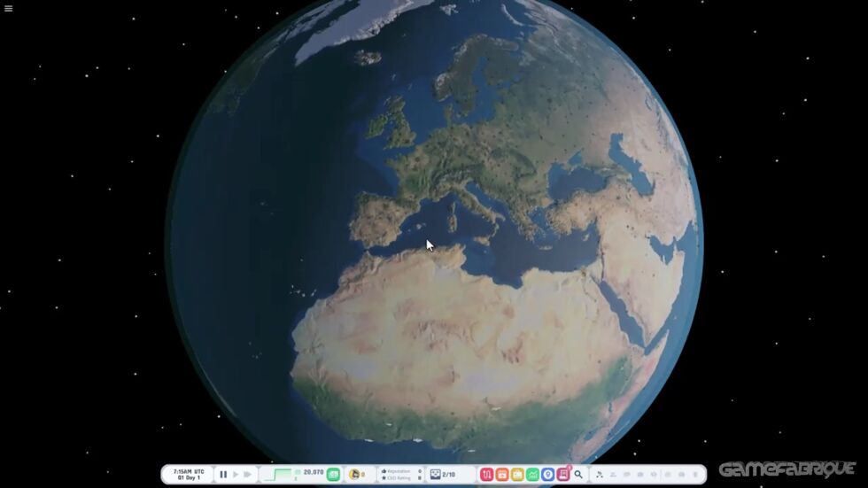Open the pink notifications icon with badge
This screenshot has height=488, width=868.
(x=563, y=474)
